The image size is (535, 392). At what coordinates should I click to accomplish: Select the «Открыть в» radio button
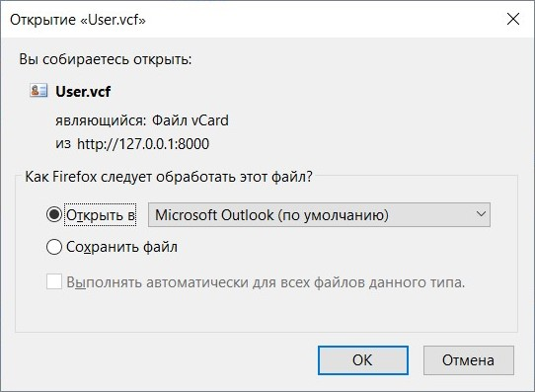[54, 214]
